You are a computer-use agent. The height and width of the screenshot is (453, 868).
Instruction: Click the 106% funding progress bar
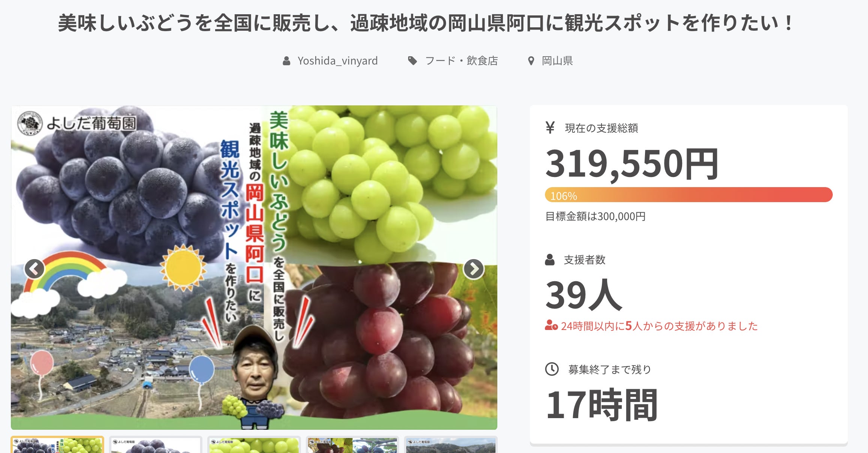688,195
